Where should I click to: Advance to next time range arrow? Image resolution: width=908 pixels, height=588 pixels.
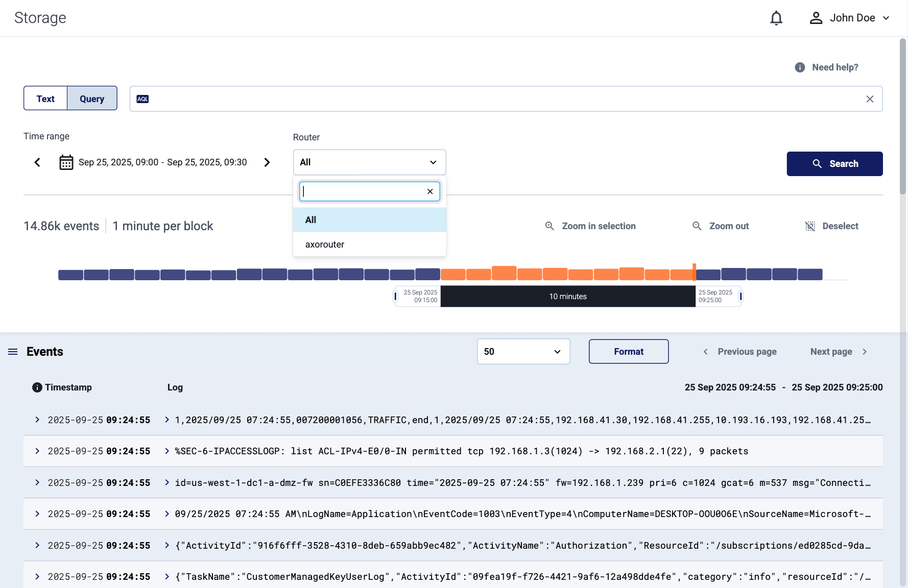click(x=267, y=162)
